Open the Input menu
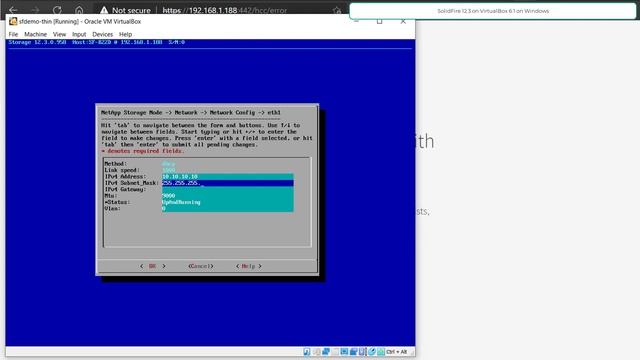Viewport: 640px width, 360px height. coord(79,34)
